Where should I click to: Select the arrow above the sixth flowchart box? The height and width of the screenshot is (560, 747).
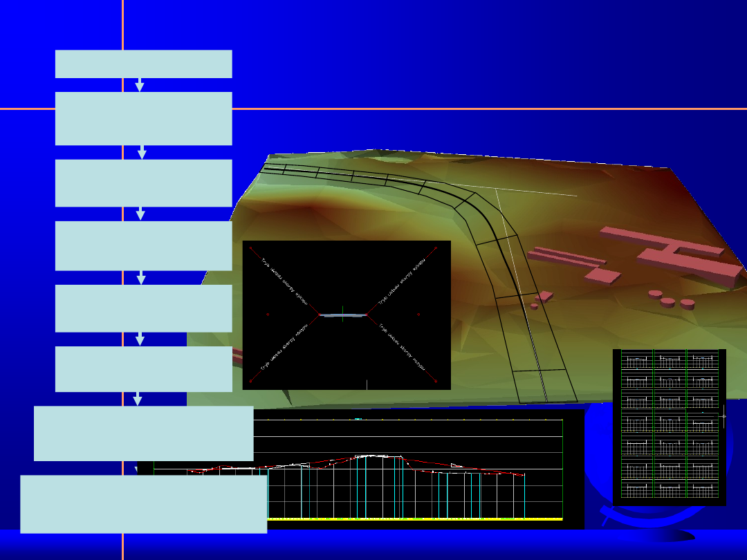[140, 339]
